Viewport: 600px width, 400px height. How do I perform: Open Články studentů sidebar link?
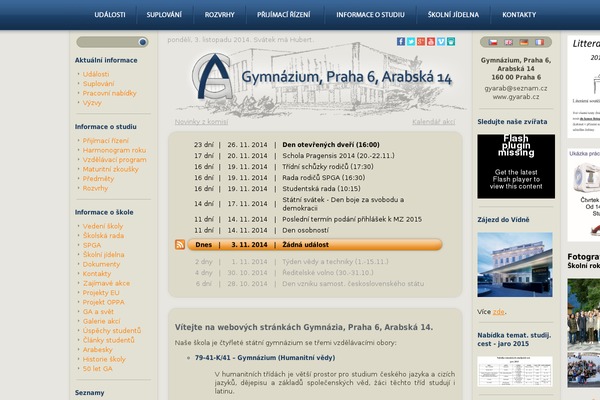109,340
